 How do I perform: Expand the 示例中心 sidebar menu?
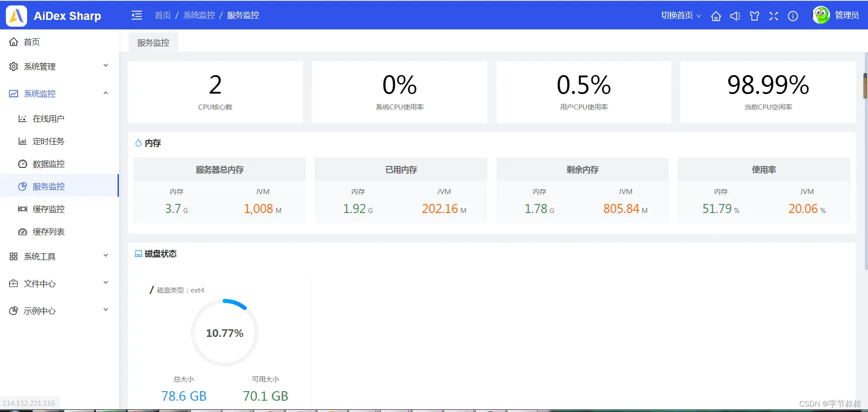(59, 311)
